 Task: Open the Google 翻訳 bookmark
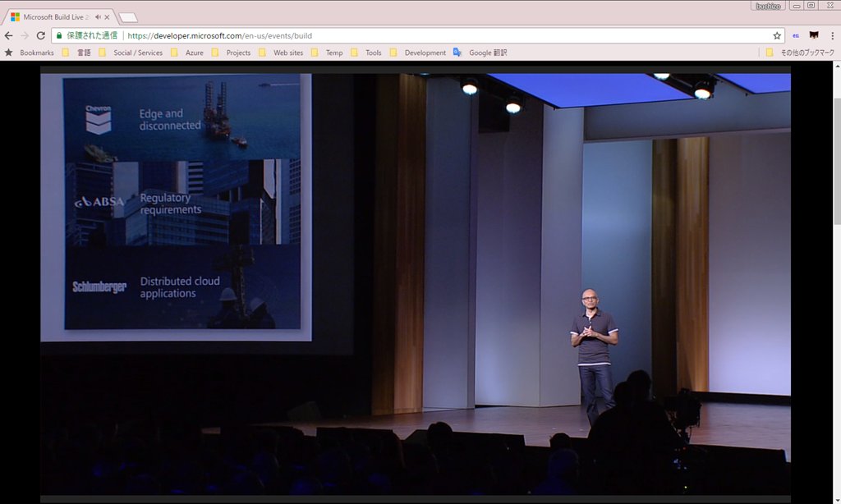(480, 53)
